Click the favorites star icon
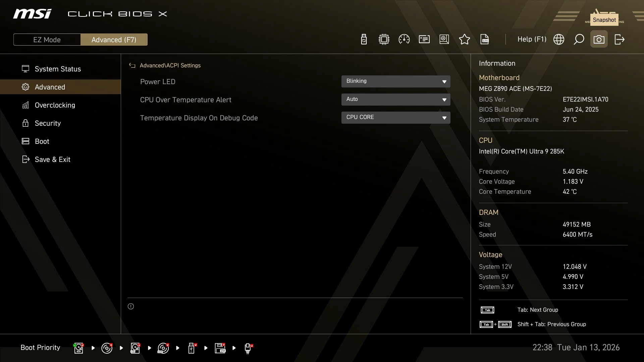644x362 pixels. pos(464,40)
